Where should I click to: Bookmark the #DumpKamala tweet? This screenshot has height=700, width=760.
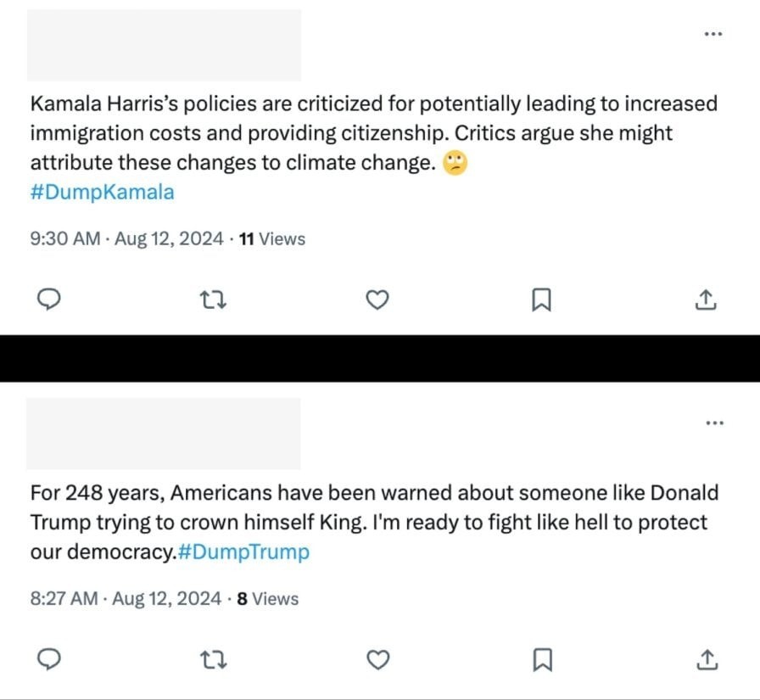pos(541,300)
